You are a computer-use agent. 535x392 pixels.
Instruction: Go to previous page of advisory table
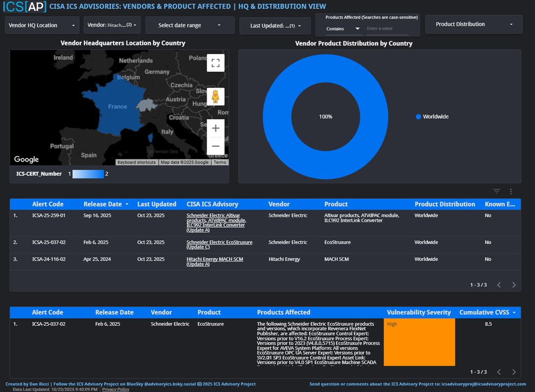[499, 285]
